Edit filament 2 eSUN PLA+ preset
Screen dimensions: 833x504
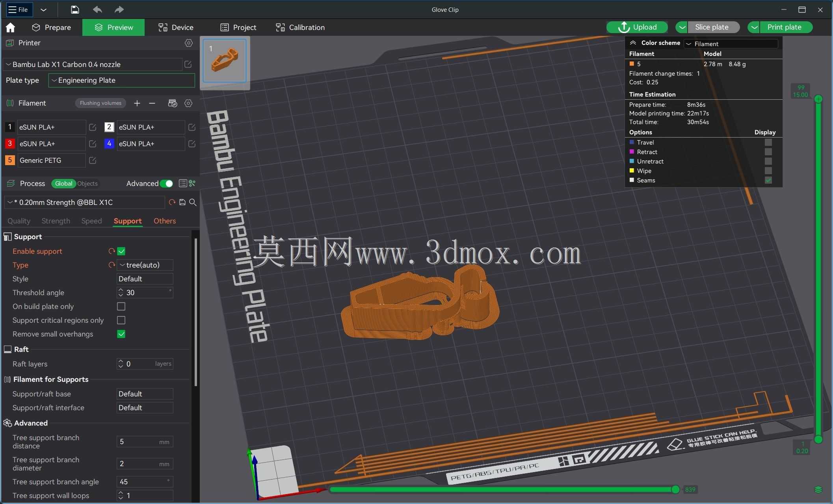(192, 127)
